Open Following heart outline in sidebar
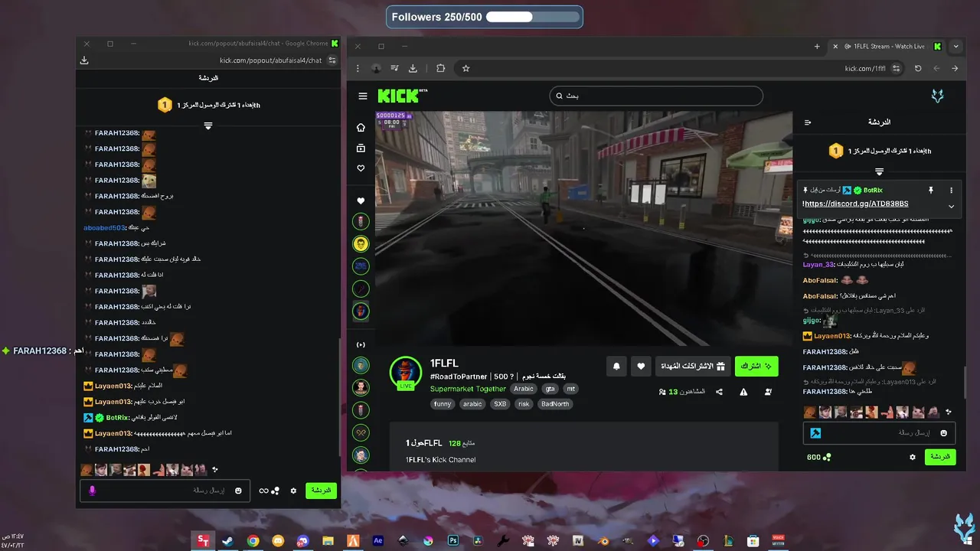This screenshot has height=551, width=980. point(361,168)
